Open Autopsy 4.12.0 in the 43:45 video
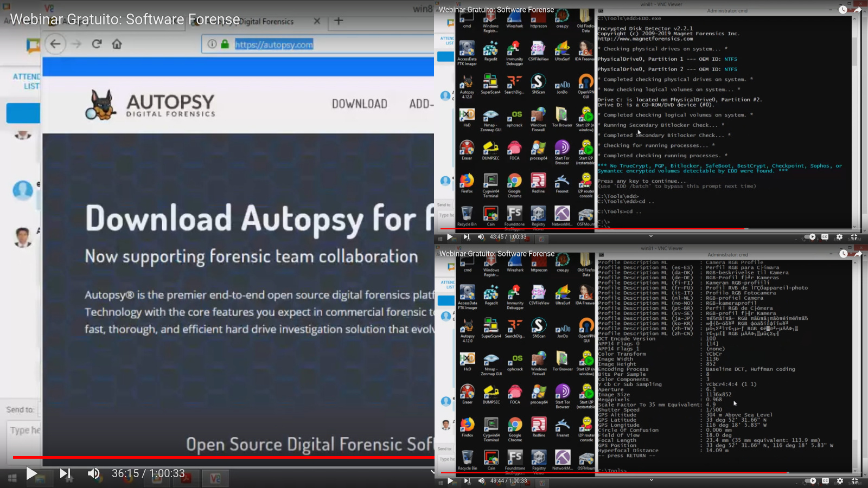Screen dimensions: 868x488 click(x=467, y=86)
